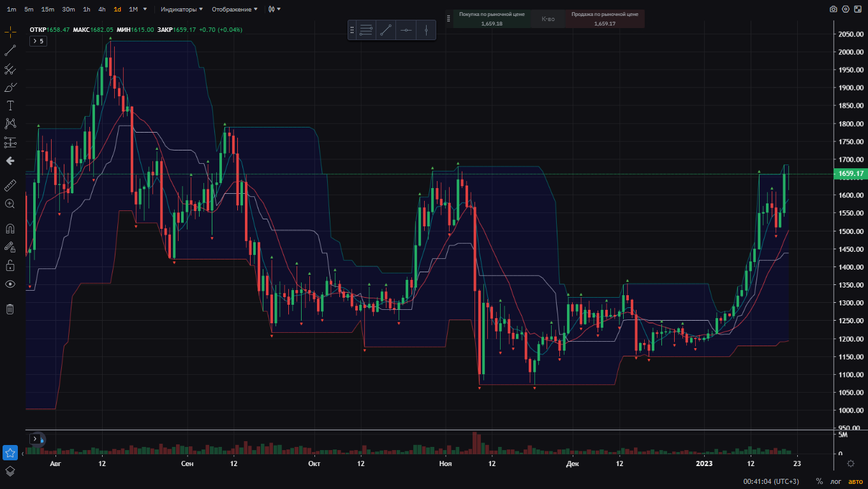Enable logarithmic scale with "лог"

(835, 481)
